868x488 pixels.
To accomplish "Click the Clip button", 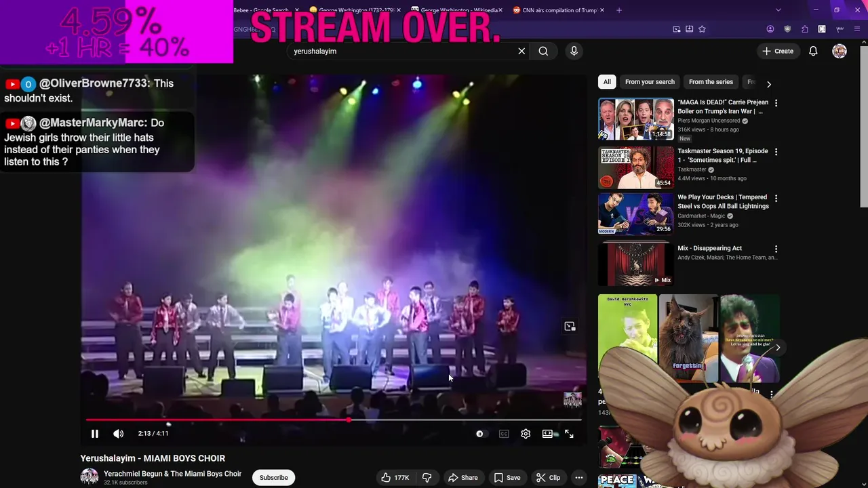I will (548, 478).
